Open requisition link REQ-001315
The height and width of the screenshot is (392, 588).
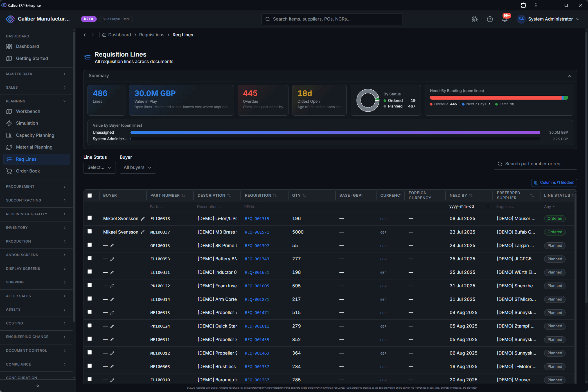pyautogui.click(x=257, y=219)
